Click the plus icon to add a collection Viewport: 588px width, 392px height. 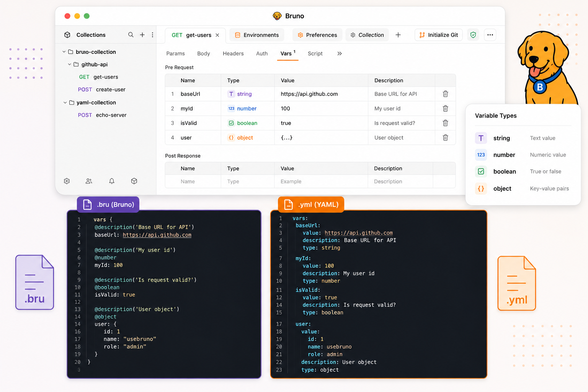coord(142,35)
